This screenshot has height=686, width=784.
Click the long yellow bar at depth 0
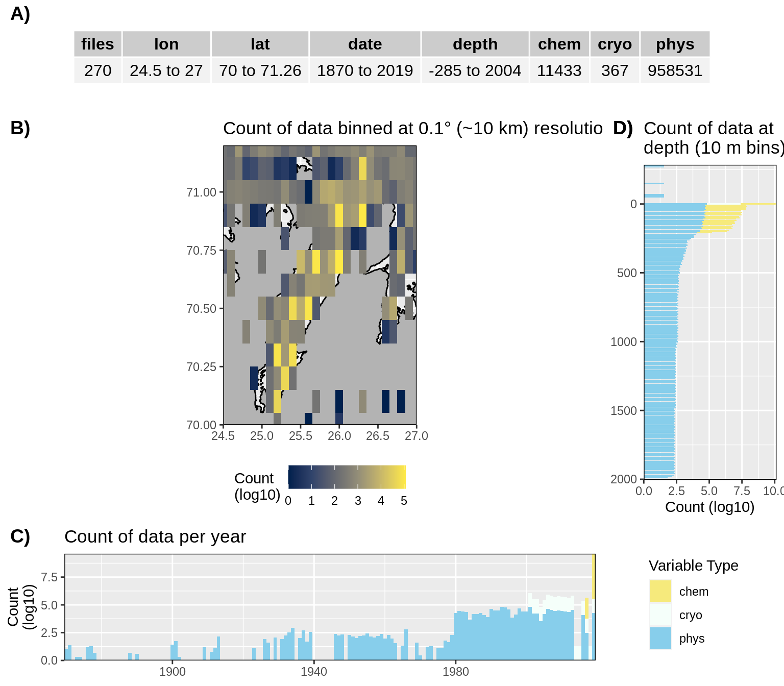click(x=758, y=204)
